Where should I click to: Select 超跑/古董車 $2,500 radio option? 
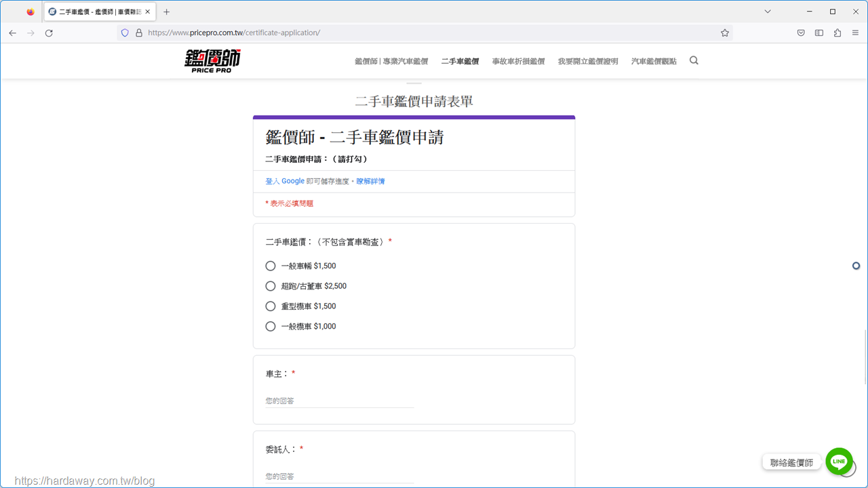click(271, 286)
